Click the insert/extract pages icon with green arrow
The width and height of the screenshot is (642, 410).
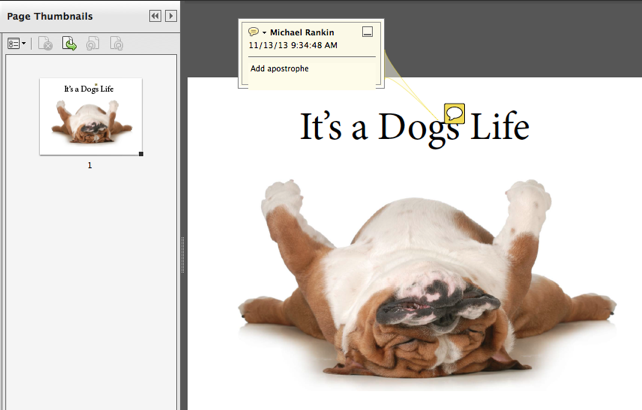click(x=69, y=44)
